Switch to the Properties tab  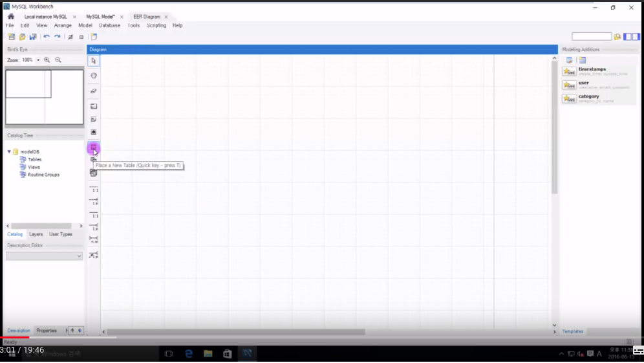click(x=47, y=331)
